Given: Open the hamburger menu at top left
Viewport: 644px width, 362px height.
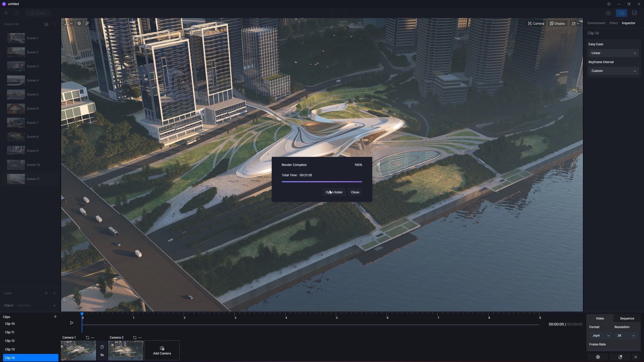Looking at the screenshot, I should [6, 13].
